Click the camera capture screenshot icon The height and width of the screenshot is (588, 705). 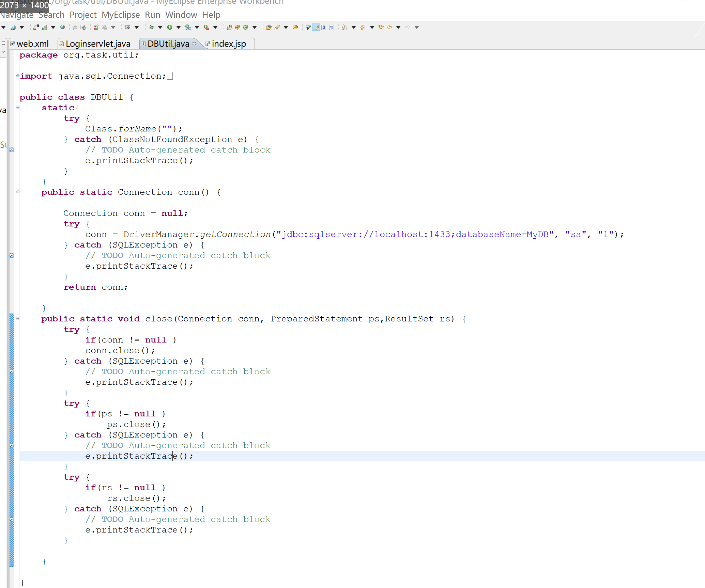tap(128, 27)
